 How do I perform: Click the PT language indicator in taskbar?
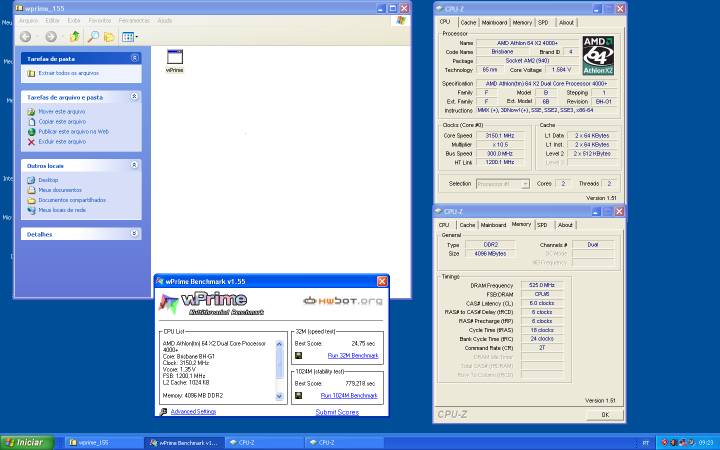tap(646, 443)
